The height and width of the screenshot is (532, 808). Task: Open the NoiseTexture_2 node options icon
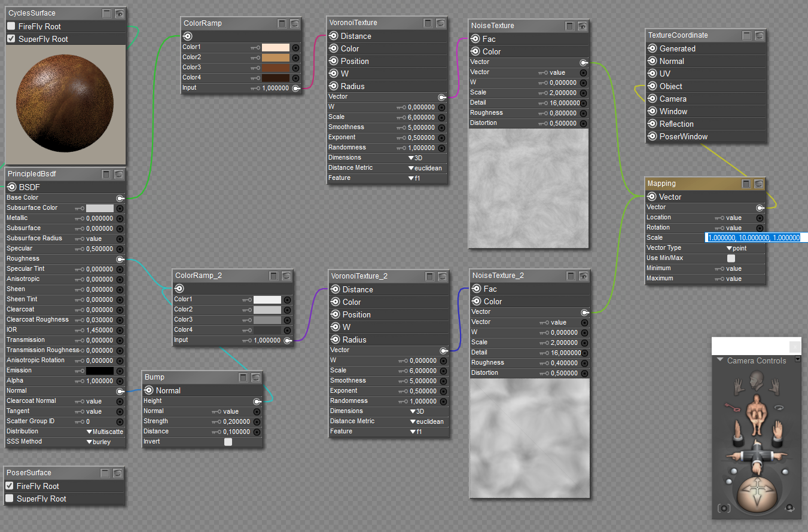coord(571,276)
